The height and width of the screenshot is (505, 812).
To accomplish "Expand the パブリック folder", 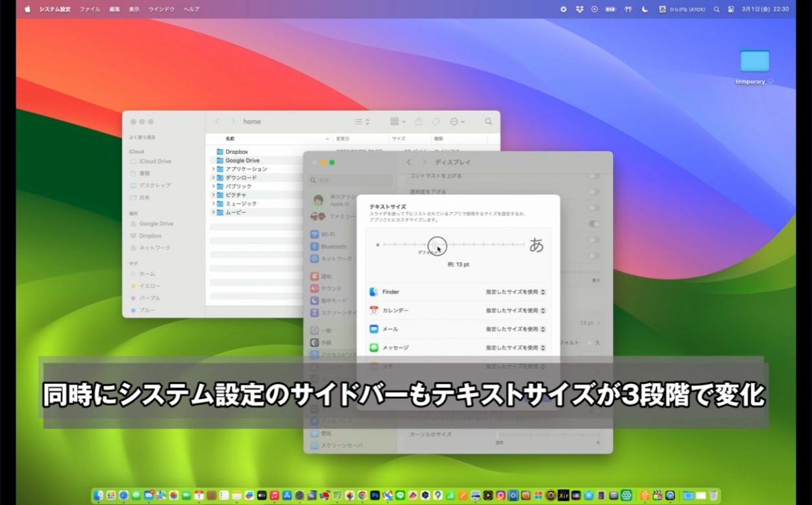I will (x=214, y=187).
